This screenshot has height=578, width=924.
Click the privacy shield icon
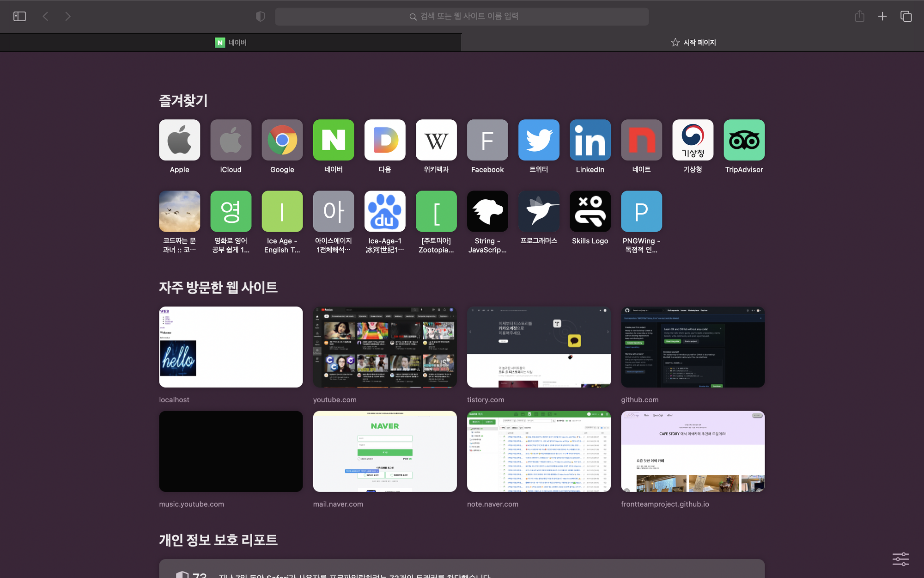tap(260, 17)
